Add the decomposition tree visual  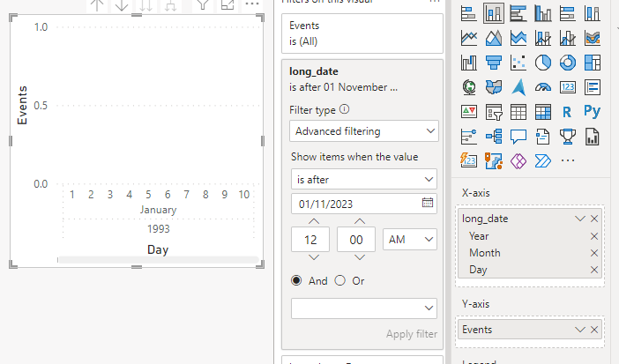(494, 137)
